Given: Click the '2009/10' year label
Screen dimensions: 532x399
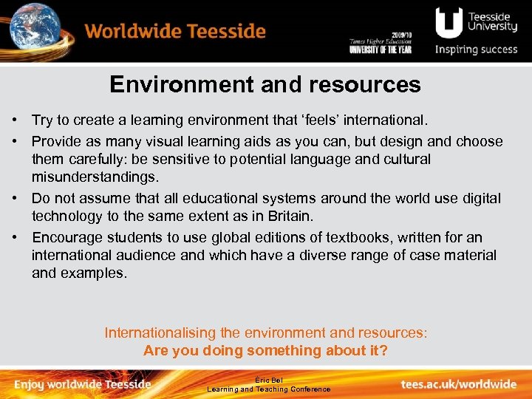Looking at the screenshot, I should (402, 35).
